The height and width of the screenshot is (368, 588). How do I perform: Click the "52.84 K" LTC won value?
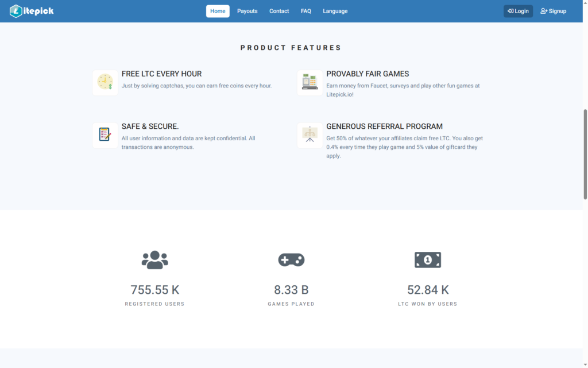click(x=428, y=290)
